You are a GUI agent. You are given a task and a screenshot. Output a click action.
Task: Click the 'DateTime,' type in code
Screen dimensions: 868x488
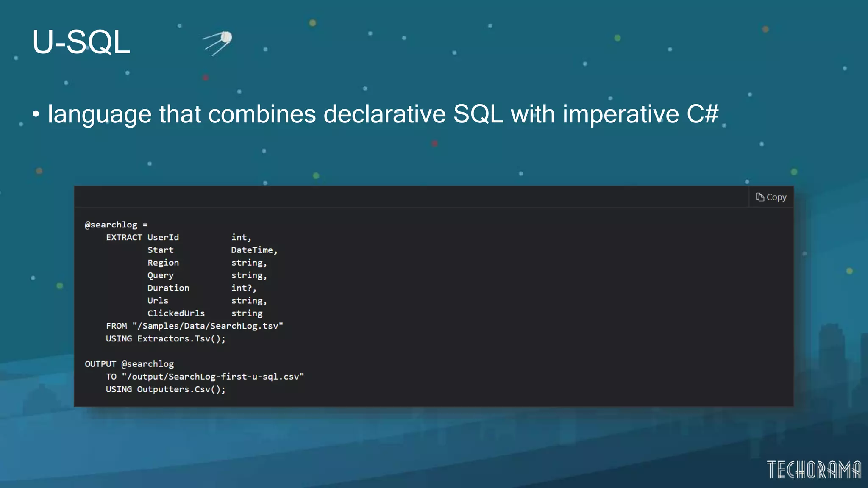pos(254,250)
